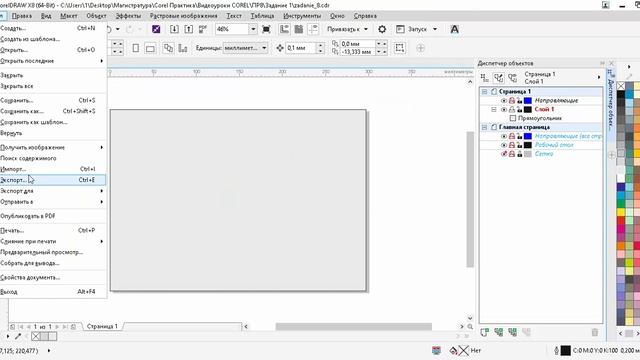Screen dimensions: 640x360
Task: Toggle the printer icon of Слой 1
Action: pos(512,109)
